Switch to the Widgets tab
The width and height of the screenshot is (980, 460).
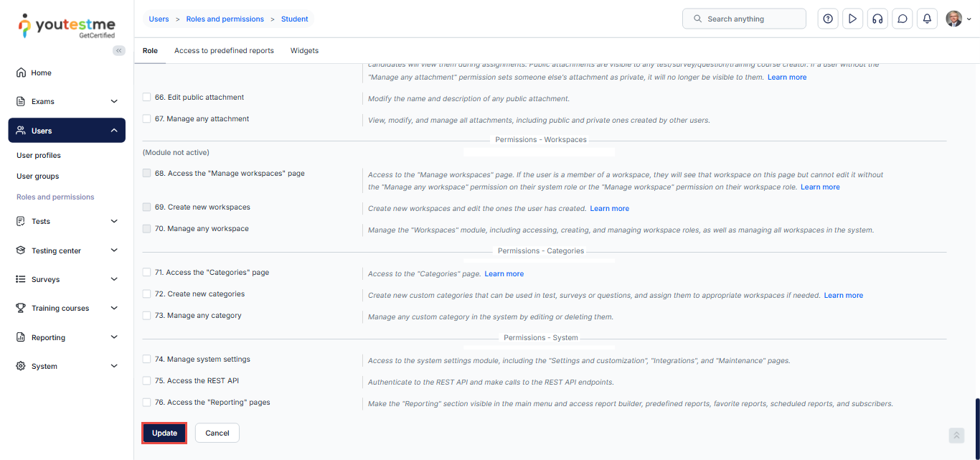(x=304, y=51)
